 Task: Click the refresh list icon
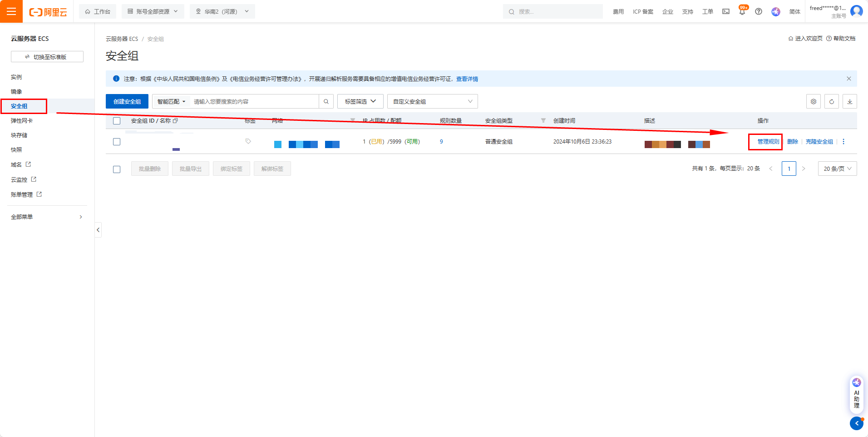click(x=831, y=102)
